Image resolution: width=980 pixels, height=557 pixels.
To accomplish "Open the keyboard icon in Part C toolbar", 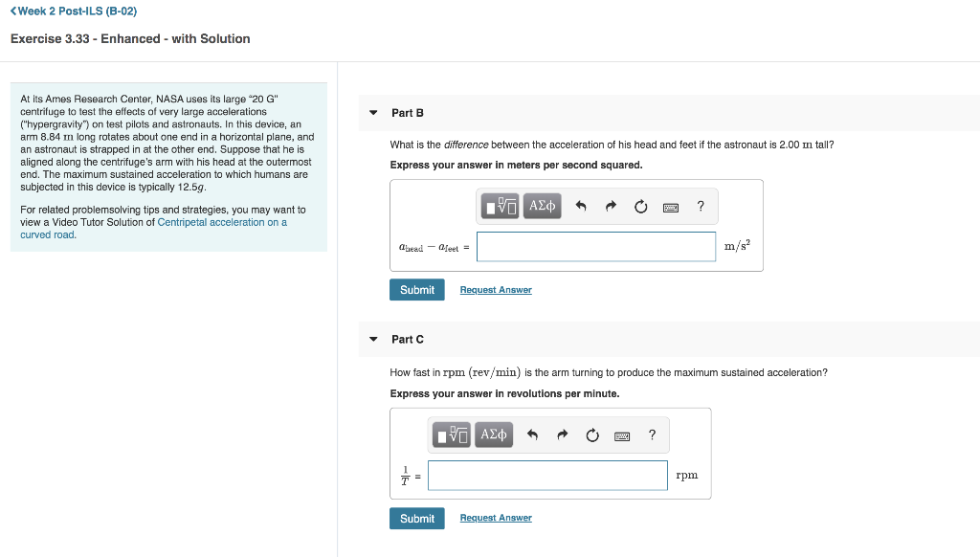I will pyautogui.click(x=622, y=434).
